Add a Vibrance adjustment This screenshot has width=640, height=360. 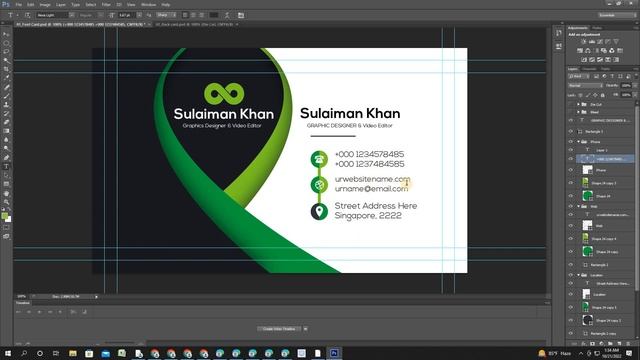(x=616, y=42)
